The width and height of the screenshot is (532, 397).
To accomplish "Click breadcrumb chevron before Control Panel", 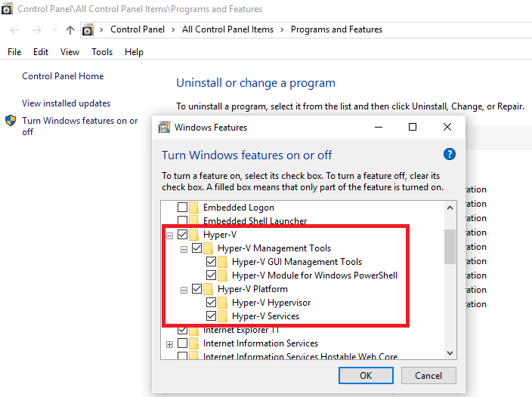I will [101, 29].
